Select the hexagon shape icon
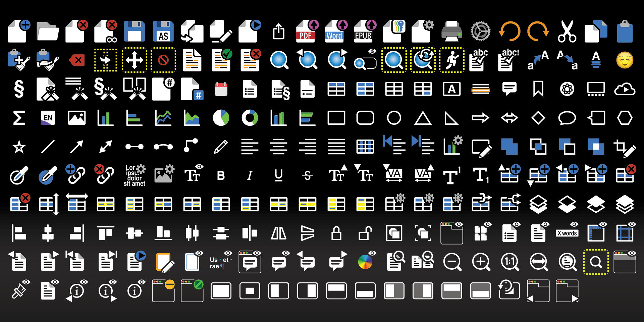Viewport: 644px width, 322px height. point(625,118)
